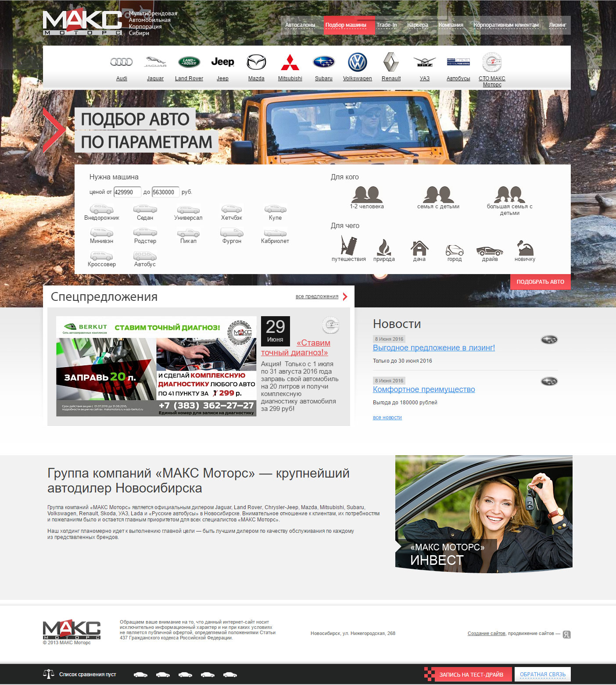Pick большая семья с детьми option

509,200
